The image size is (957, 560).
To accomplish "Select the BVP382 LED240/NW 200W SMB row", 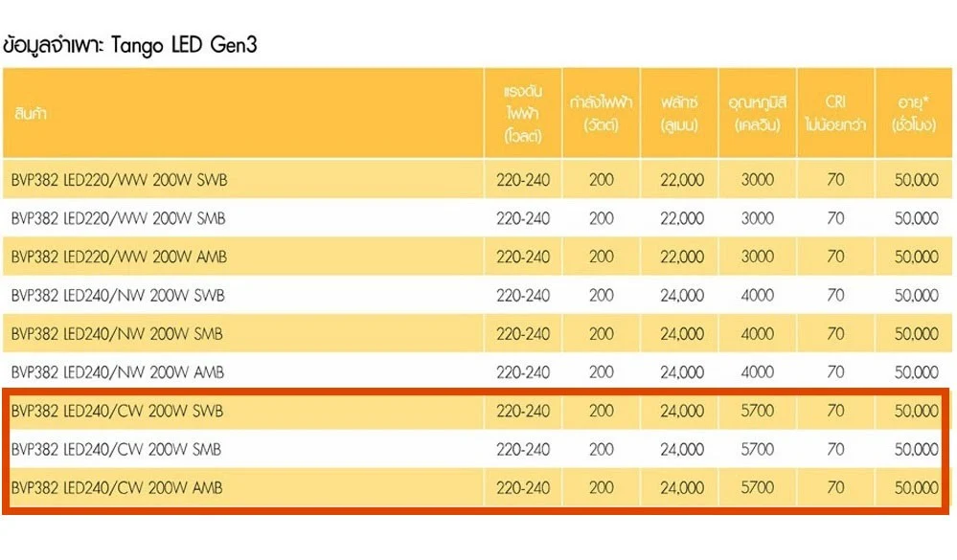I will (x=477, y=334).
